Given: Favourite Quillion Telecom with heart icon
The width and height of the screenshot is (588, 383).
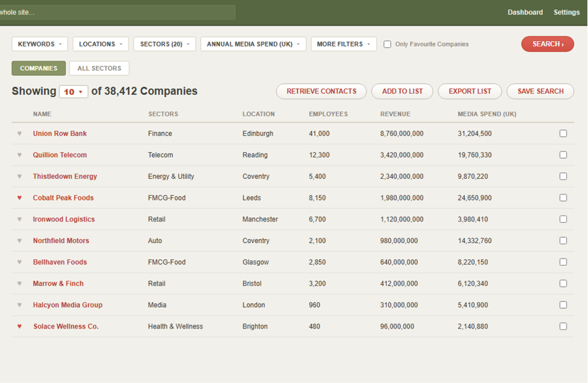Looking at the screenshot, I should tap(20, 155).
